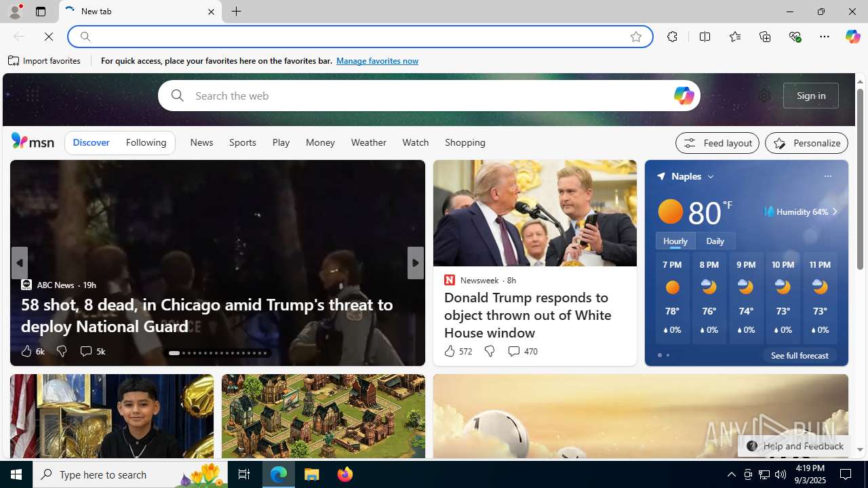Click the vertical page scrollbar
This screenshot has width=868, height=488.
pos(860,180)
